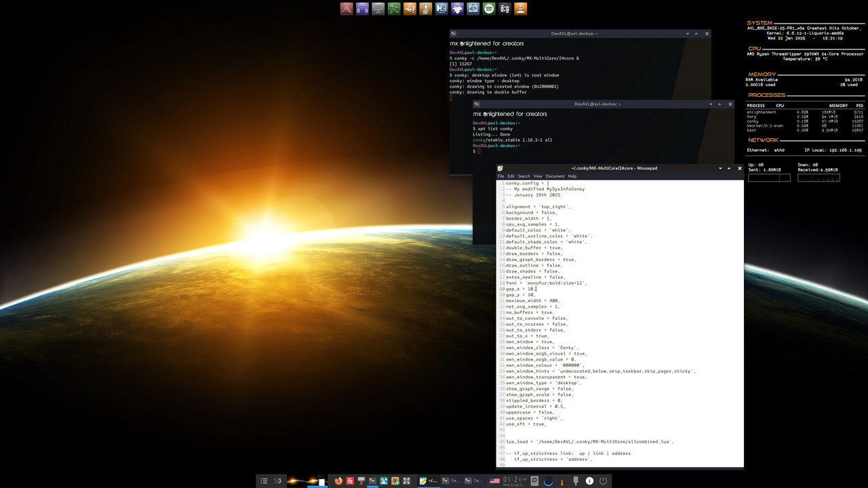Viewport: 868px width, 488px height.
Task: Open VLC media player from the dock
Action: point(520,9)
